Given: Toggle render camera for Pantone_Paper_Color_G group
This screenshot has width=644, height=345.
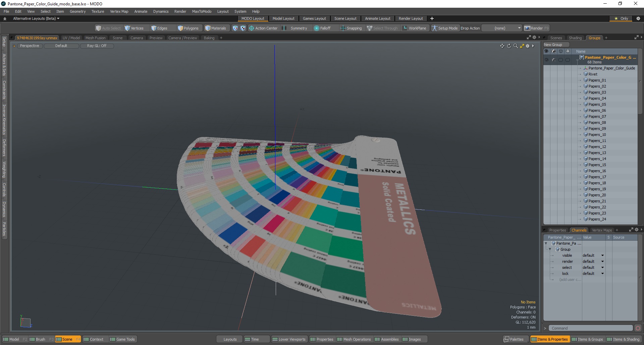Looking at the screenshot, I should click(x=553, y=60).
